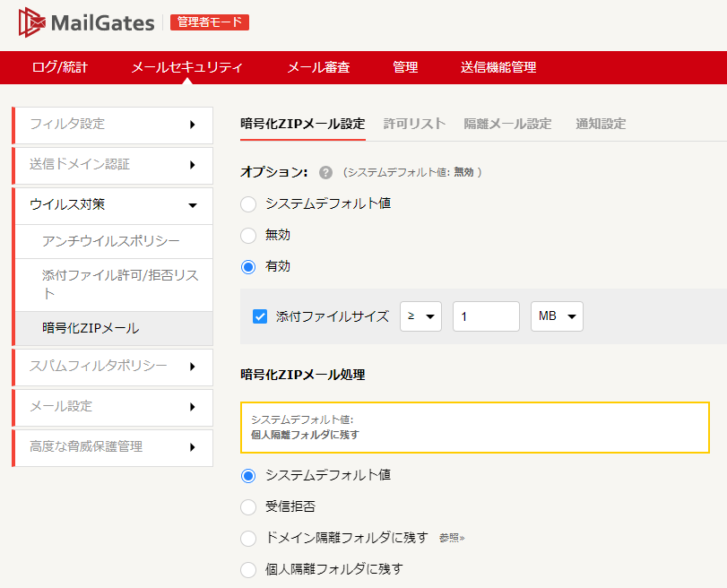This screenshot has height=588, width=727.
Task: Open アンチウイルスポリシー in the sidebar
Action: [x=111, y=241]
